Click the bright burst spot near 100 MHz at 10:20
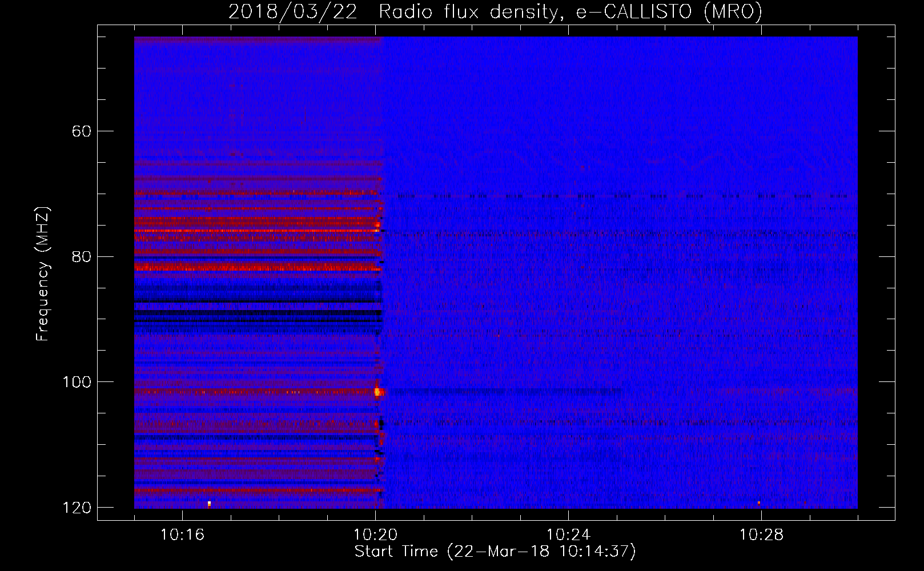 point(377,392)
